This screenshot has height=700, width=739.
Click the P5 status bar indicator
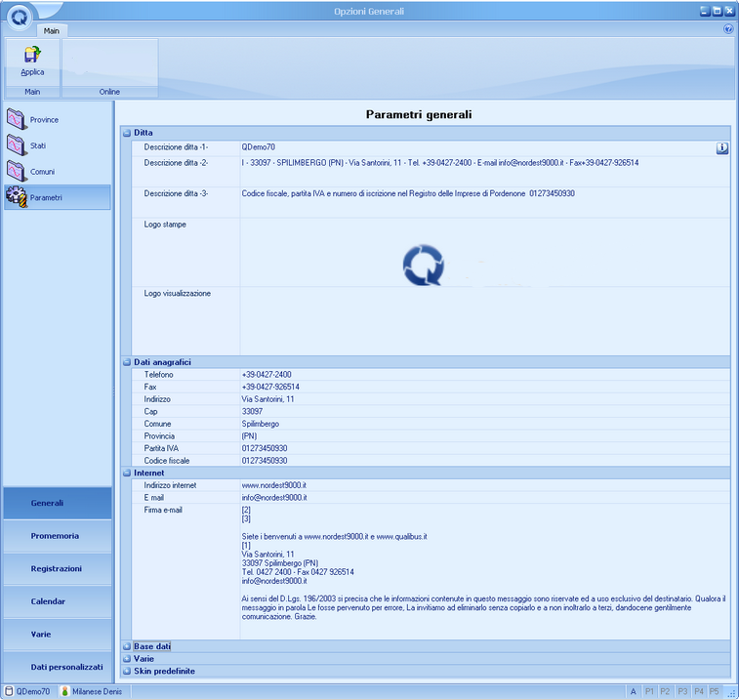click(715, 691)
